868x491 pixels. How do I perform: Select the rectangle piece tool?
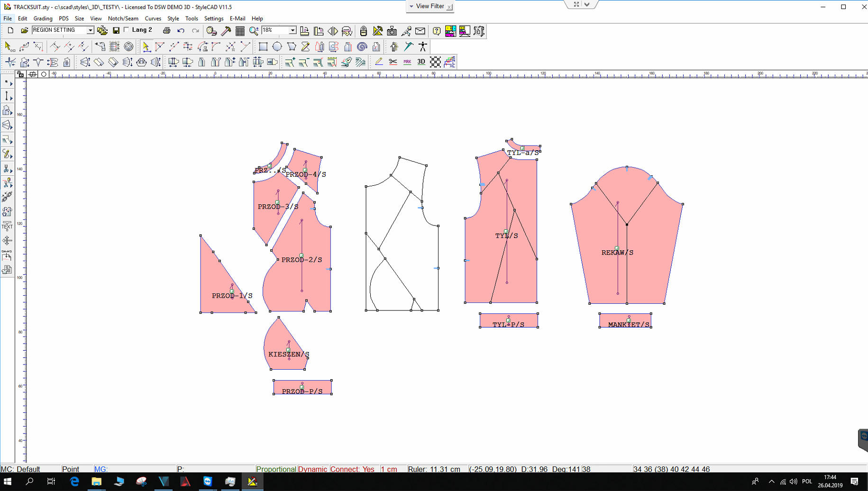(263, 46)
